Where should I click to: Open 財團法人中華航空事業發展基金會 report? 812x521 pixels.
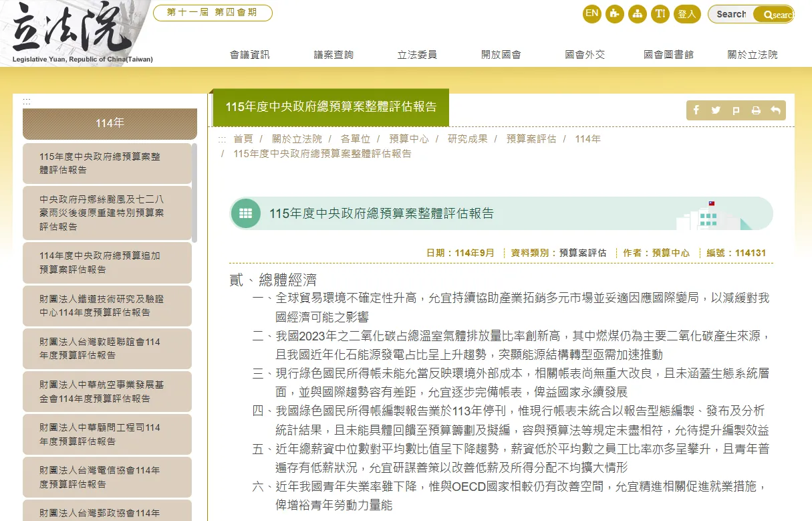107,392
